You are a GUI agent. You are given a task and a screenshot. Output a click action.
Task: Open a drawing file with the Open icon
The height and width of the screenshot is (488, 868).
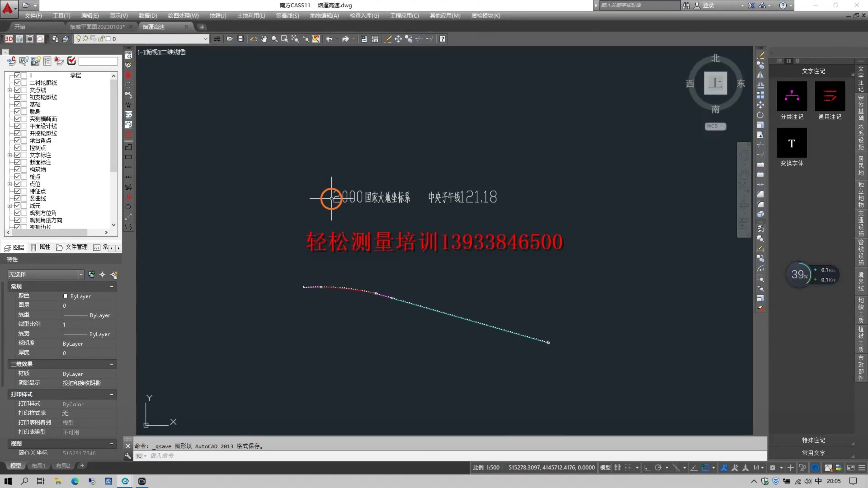(230, 39)
